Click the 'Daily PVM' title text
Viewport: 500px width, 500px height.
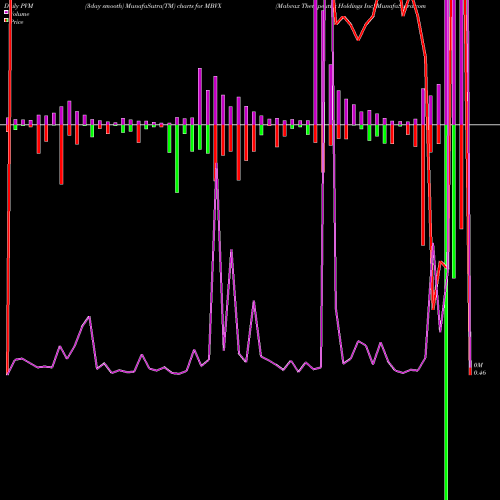point(19,6)
